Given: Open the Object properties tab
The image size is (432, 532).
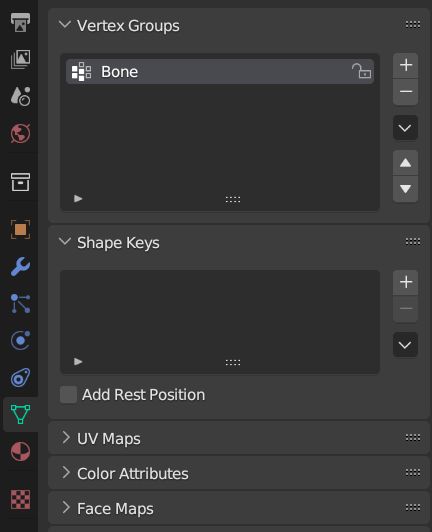Looking at the screenshot, I should (20, 229).
